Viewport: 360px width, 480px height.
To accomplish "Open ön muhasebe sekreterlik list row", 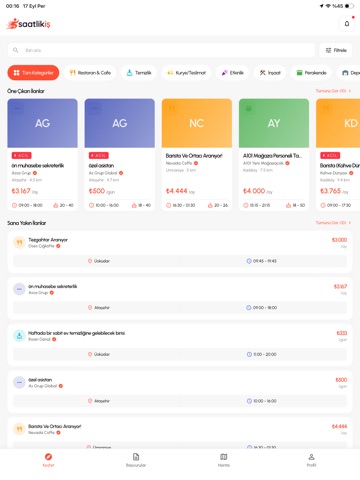I will pyautogui.click(x=180, y=298).
